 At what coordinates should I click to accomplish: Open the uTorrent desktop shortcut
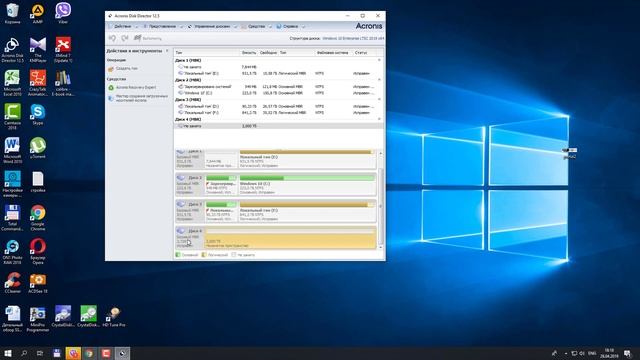coord(38,149)
